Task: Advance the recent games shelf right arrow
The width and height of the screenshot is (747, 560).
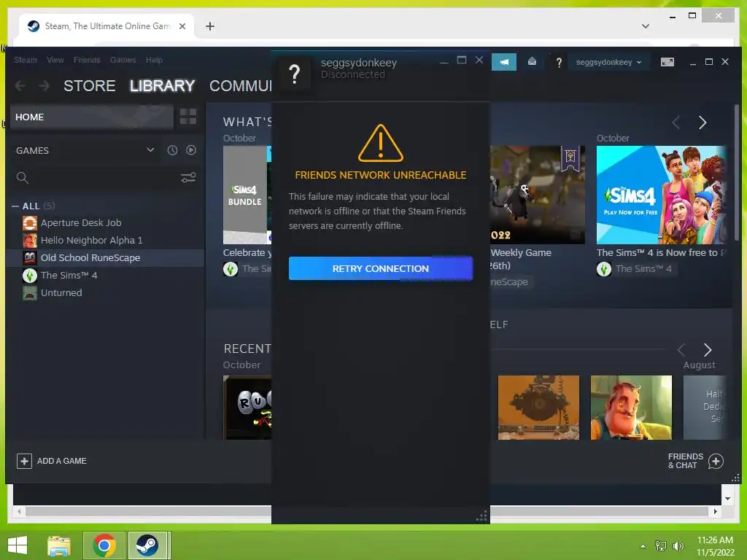Action: pos(708,350)
